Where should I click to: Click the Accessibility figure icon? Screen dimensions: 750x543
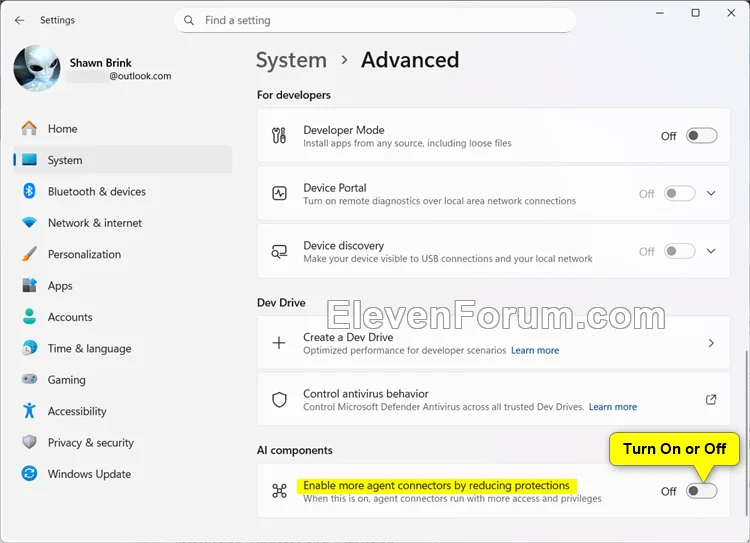click(x=29, y=410)
